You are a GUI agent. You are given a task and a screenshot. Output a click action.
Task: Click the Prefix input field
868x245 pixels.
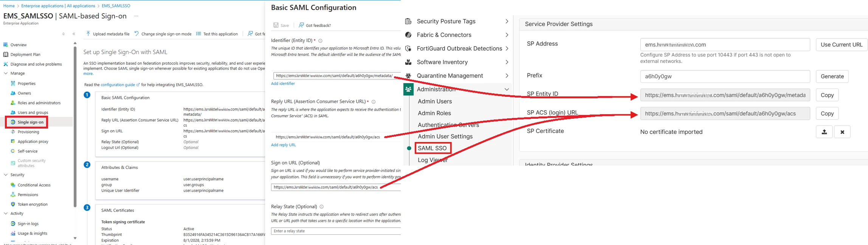click(725, 76)
